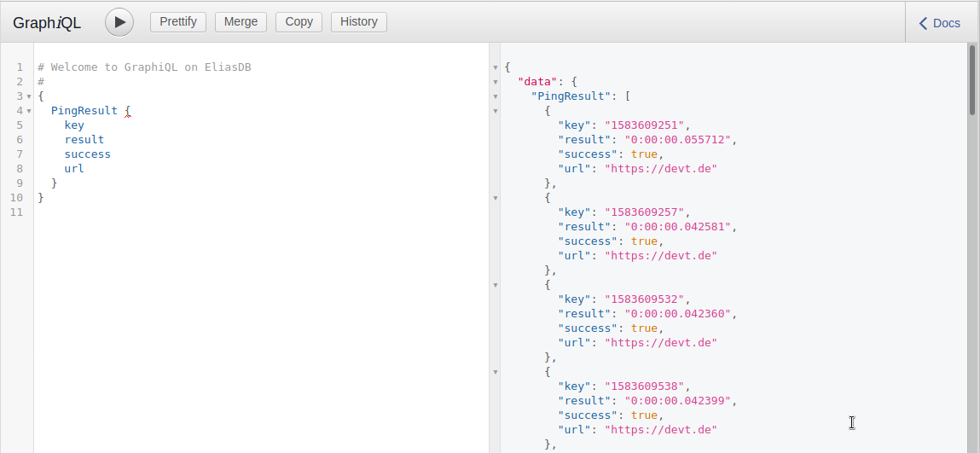Select line number 11 in the gutter
The image size is (980, 453).
[x=17, y=212]
